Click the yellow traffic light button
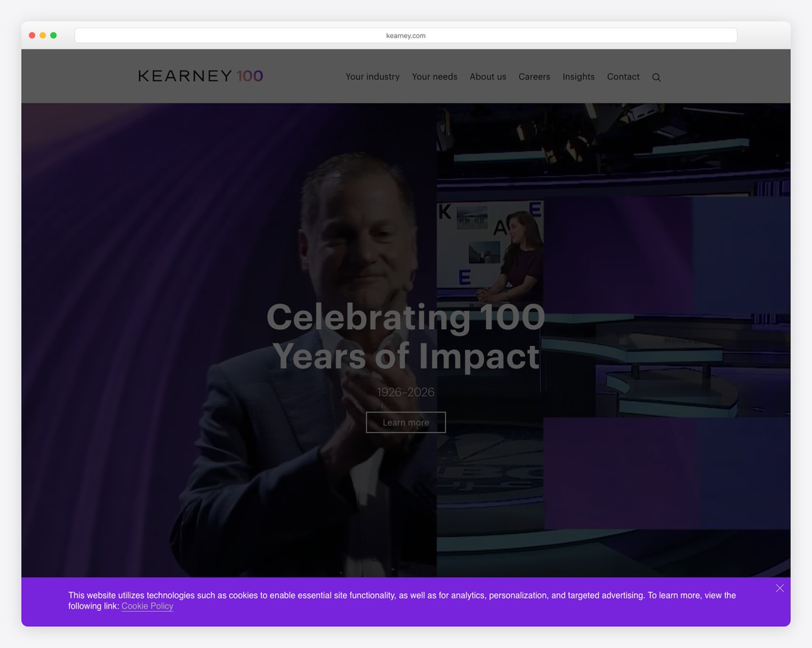 point(43,35)
